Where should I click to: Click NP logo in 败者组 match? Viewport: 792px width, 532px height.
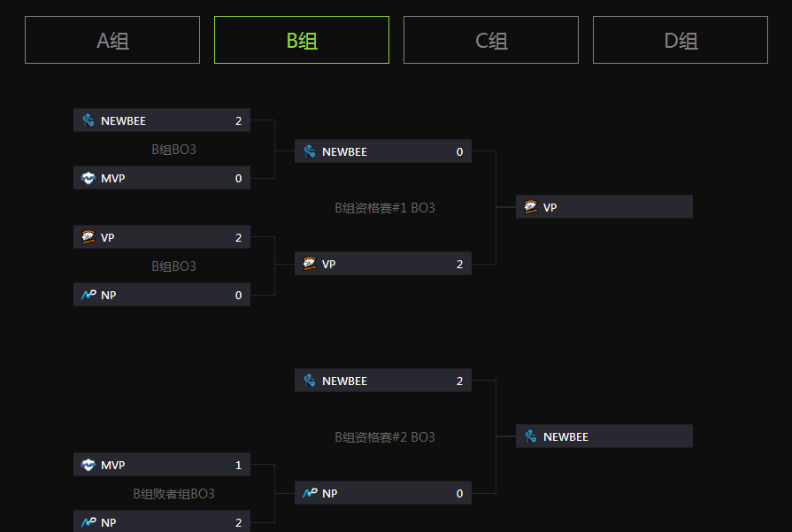click(88, 522)
